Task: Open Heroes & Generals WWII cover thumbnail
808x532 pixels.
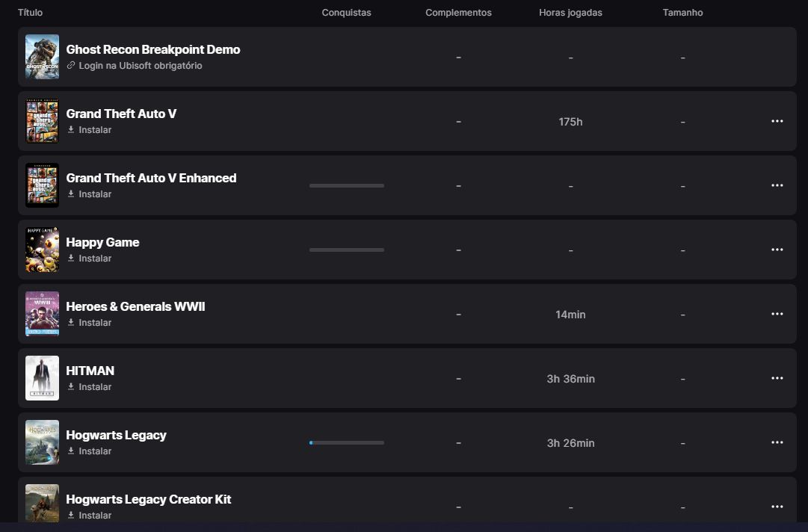Action: click(43, 314)
